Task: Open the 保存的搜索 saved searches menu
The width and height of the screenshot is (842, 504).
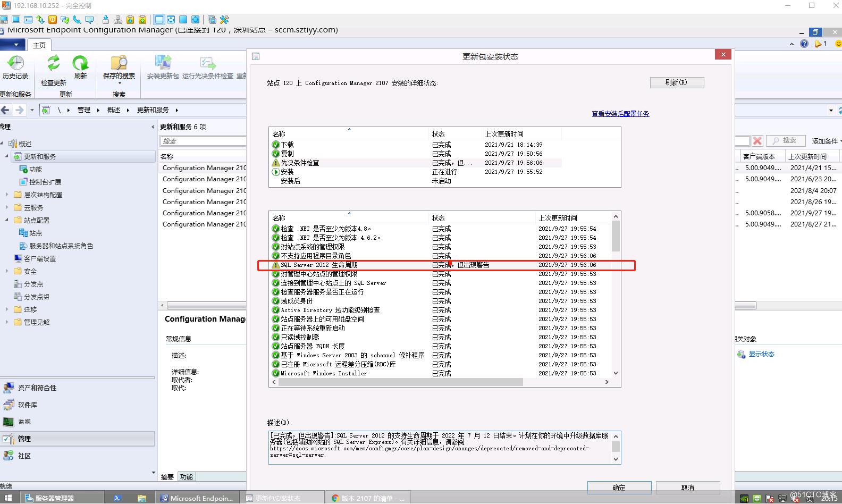Action: (119, 70)
